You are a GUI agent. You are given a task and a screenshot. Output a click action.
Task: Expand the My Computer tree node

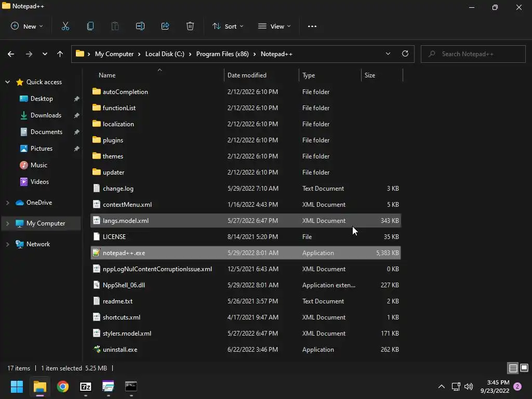pyautogui.click(x=7, y=223)
